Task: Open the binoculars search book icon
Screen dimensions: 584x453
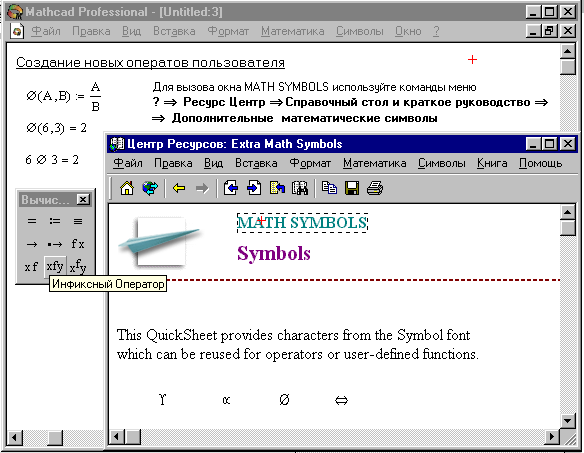Action: pos(300,188)
